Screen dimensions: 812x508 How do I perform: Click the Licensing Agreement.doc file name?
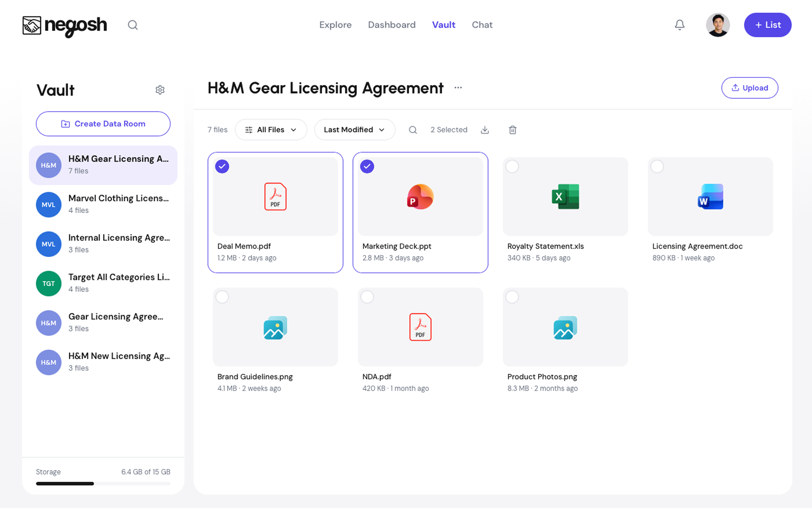(697, 246)
